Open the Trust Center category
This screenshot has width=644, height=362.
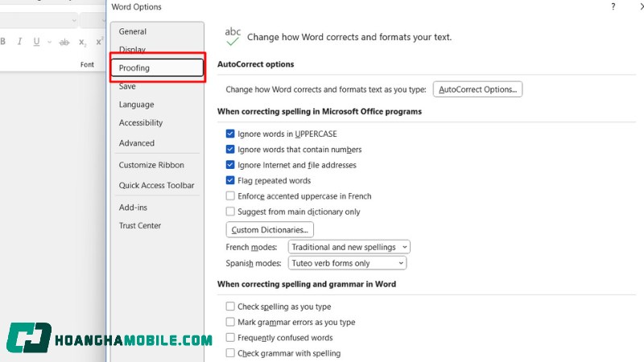click(157, 225)
